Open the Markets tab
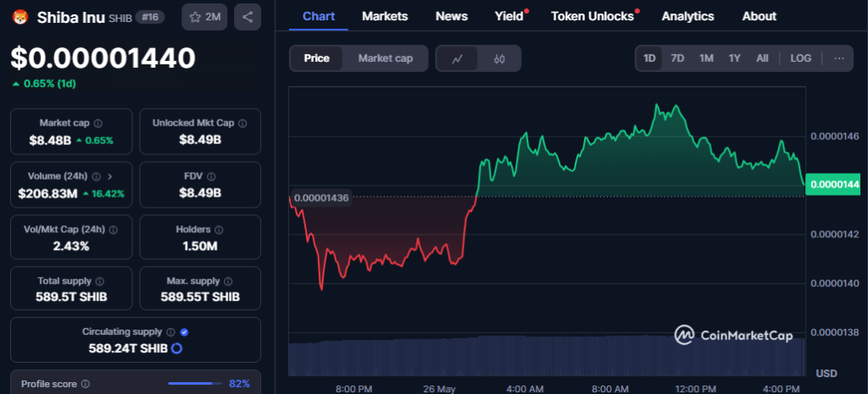 click(x=385, y=17)
